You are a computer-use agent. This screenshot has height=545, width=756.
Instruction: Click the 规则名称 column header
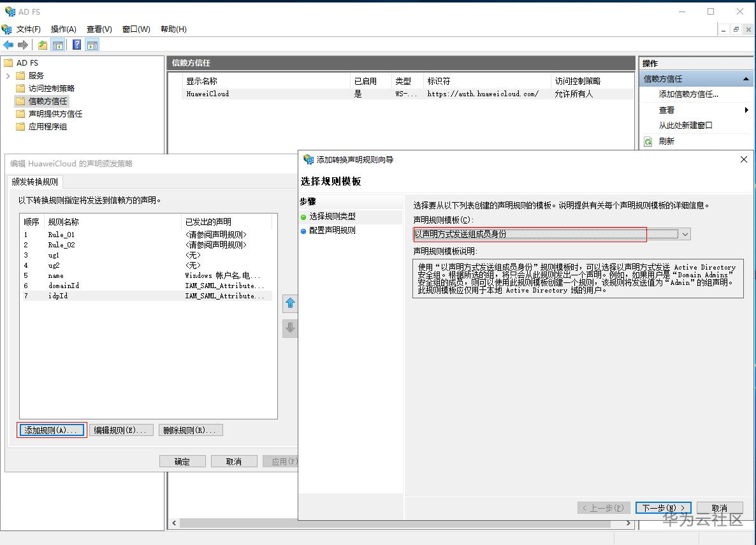click(x=112, y=222)
